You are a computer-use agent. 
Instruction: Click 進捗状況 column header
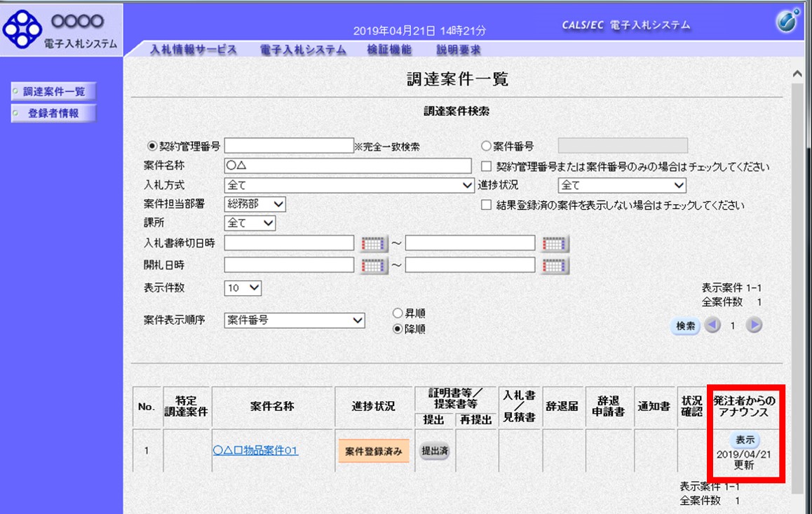click(373, 407)
